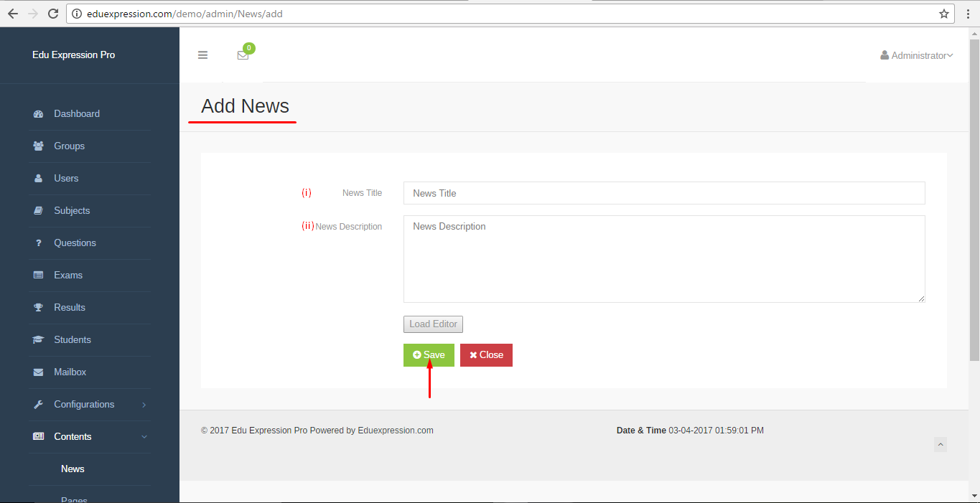This screenshot has width=980, height=503.
Task: Click the Load Editor button
Action: point(433,324)
